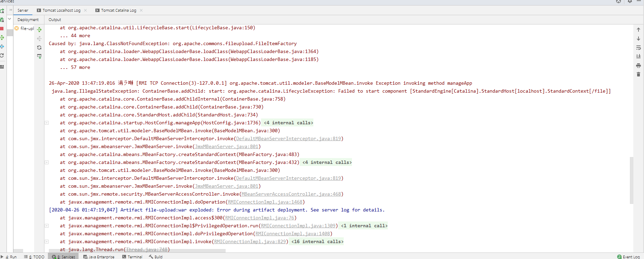Expand the '<4 internal calls>' after HostConfig.java:1736

pyautogui.click(x=289, y=123)
